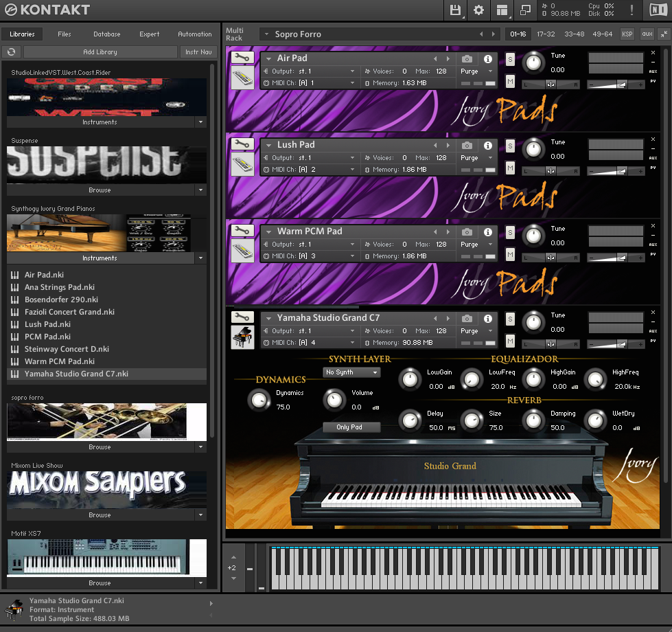Image resolution: width=672 pixels, height=632 pixels.
Task: Open Air Pad wrench edit icon
Action: tap(242, 58)
